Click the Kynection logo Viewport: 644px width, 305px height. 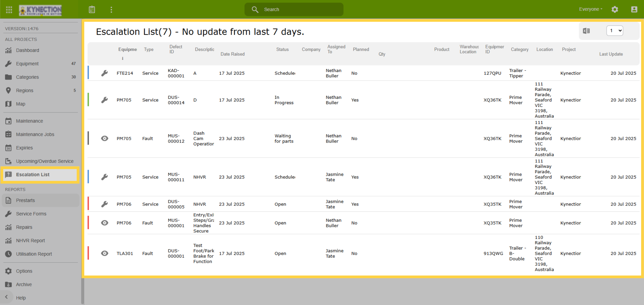(x=40, y=10)
